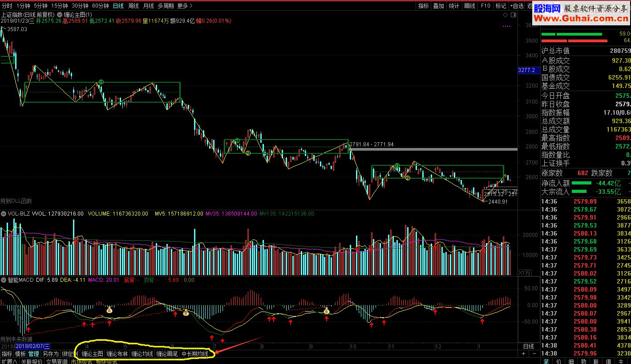The height and width of the screenshot is (364, 631).
Task: Zoom out chart with minus button
Action: click(534, 354)
